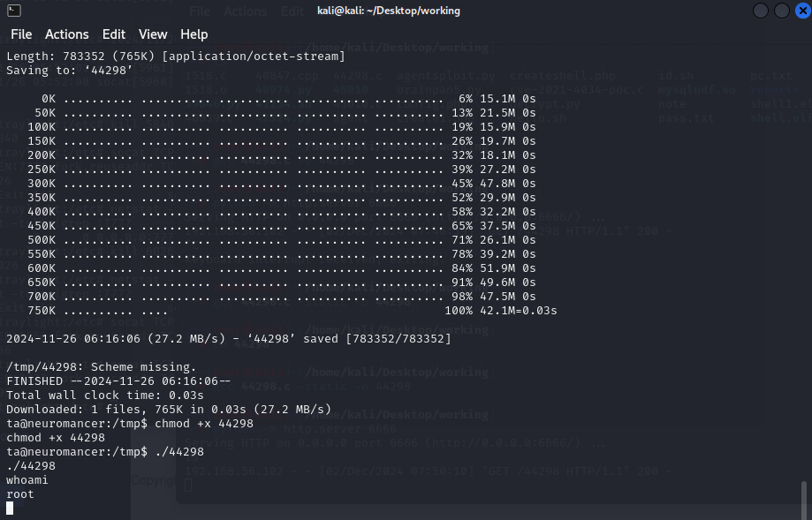Click the prompt line 'chmod +x 44298' command

coord(130,423)
